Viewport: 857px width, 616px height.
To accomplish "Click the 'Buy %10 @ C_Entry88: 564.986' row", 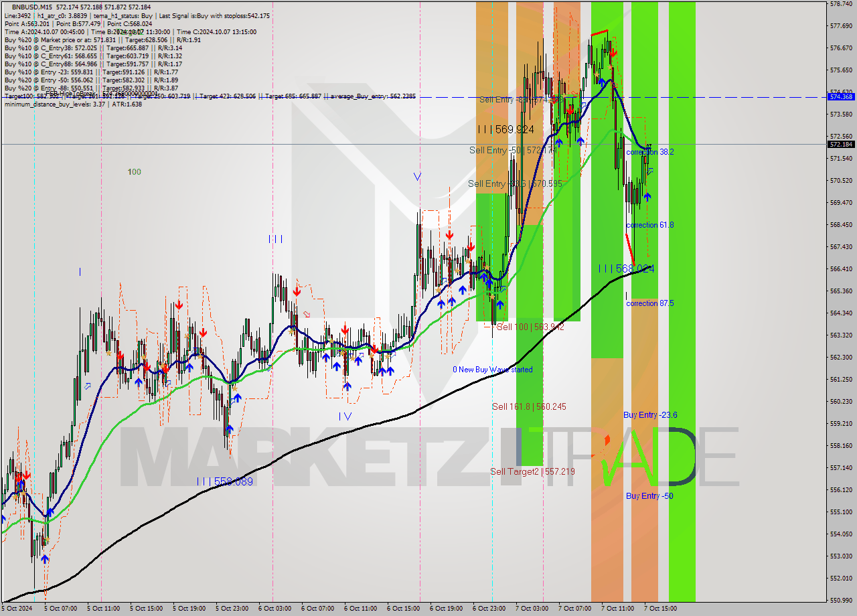I will (93, 64).
